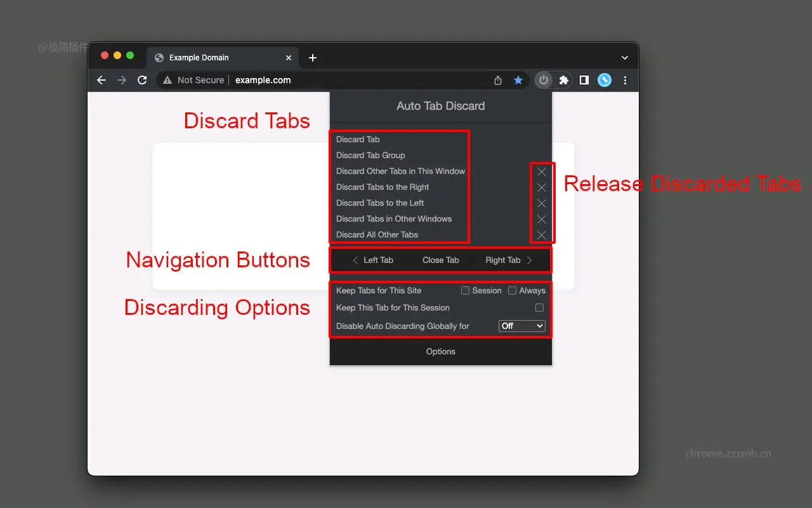Open the Extensions puzzle icon
Screen dimensions: 812x508
[x=564, y=80]
